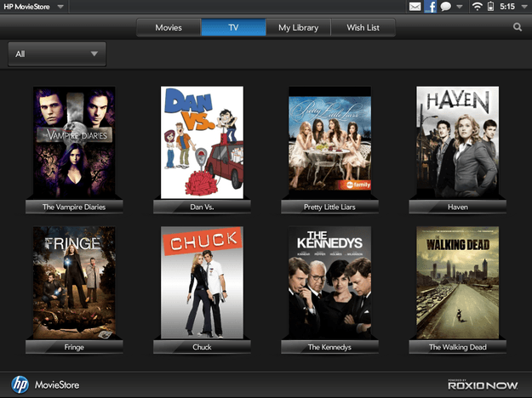Select the Pretty Little Liars title label
This screenshot has height=398, width=532.
(x=329, y=207)
